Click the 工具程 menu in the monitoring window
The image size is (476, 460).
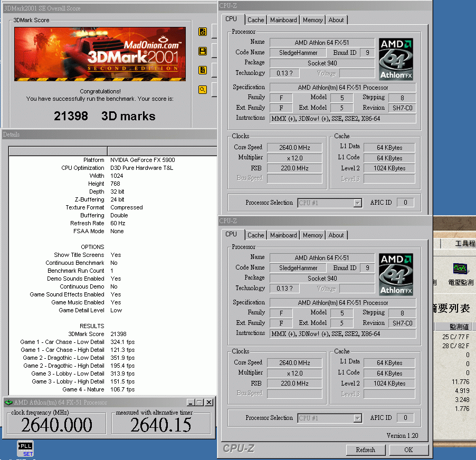pos(464,243)
